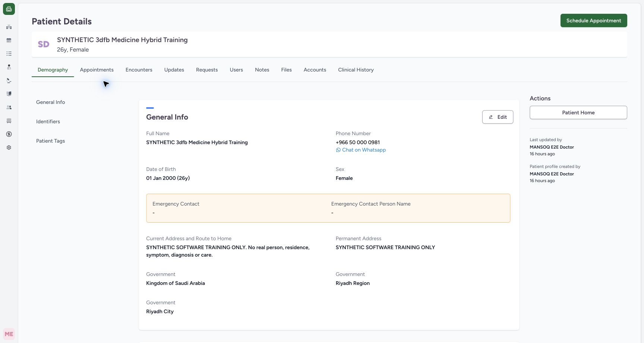Open the microscope lab sidebar icon

9,80
